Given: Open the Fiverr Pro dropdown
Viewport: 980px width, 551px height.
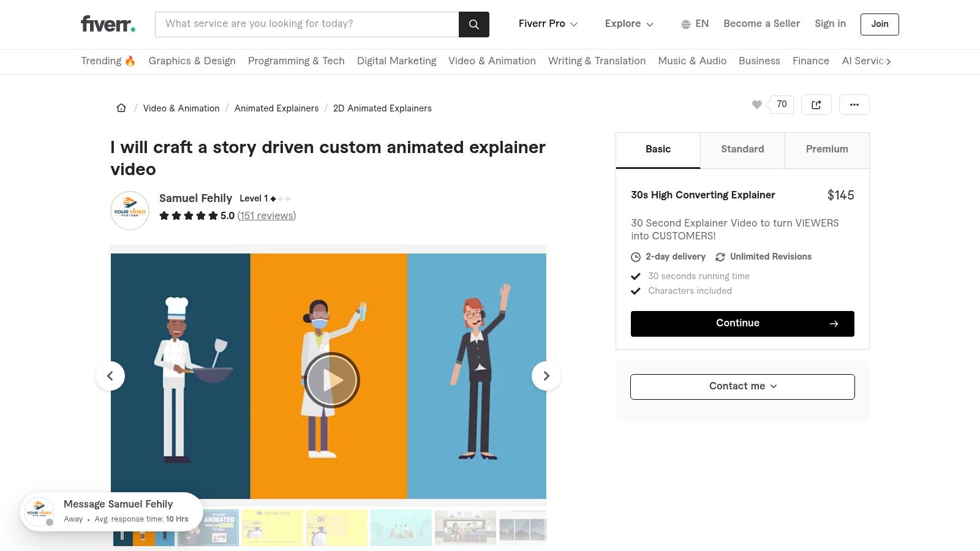Looking at the screenshot, I should coord(548,24).
